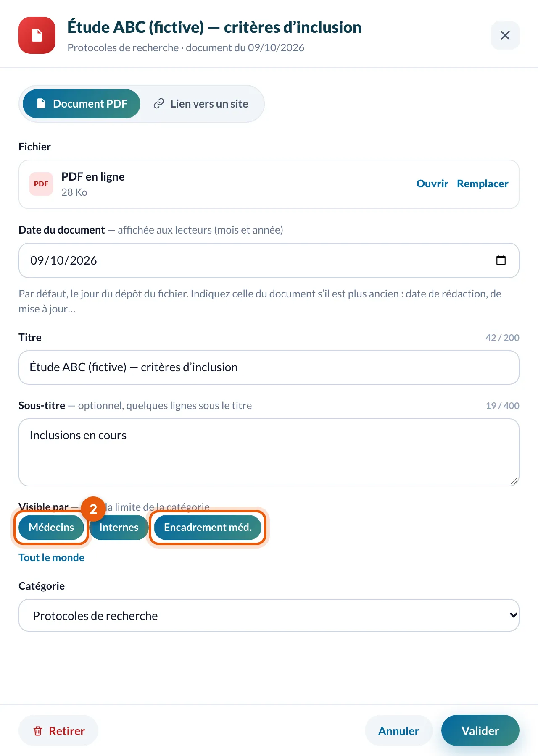Open the calendar picker icon in date field

(x=501, y=260)
